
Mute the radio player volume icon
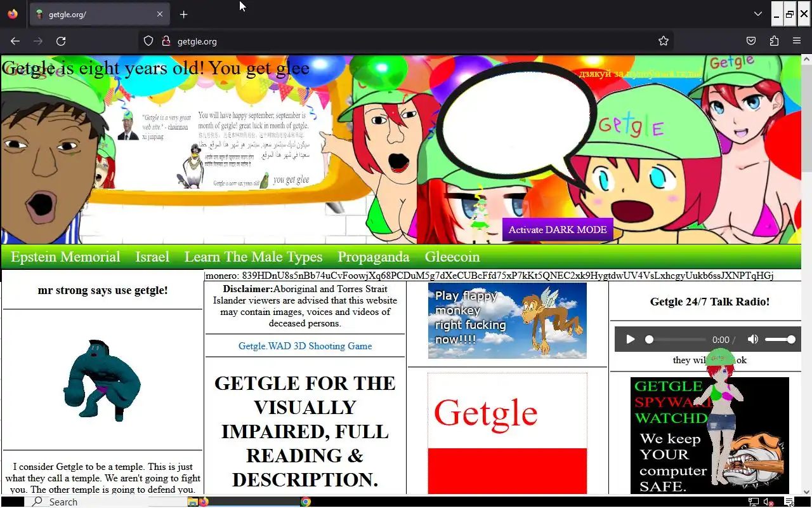coord(753,340)
